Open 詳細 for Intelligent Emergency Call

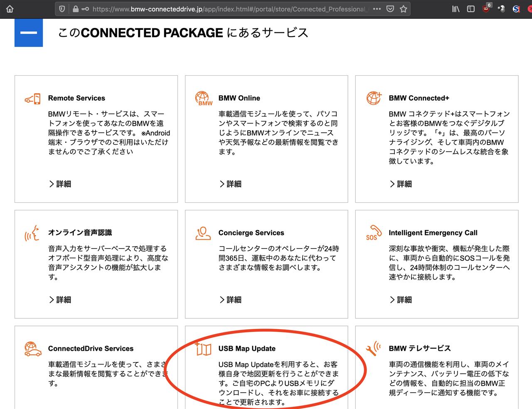tap(401, 300)
